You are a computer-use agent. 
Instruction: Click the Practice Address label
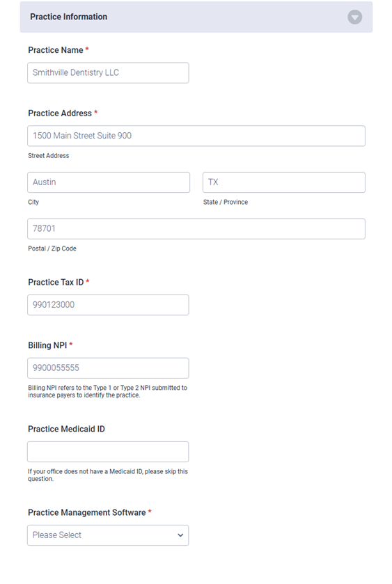tap(60, 113)
